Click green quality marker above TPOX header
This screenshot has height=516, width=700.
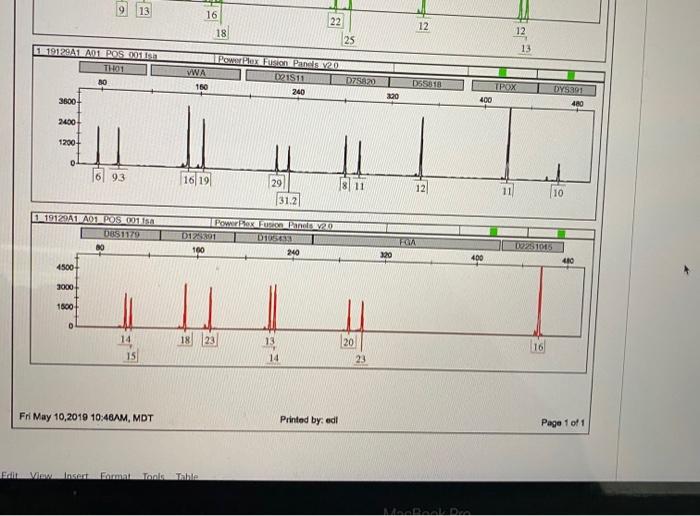pos(503,73)
